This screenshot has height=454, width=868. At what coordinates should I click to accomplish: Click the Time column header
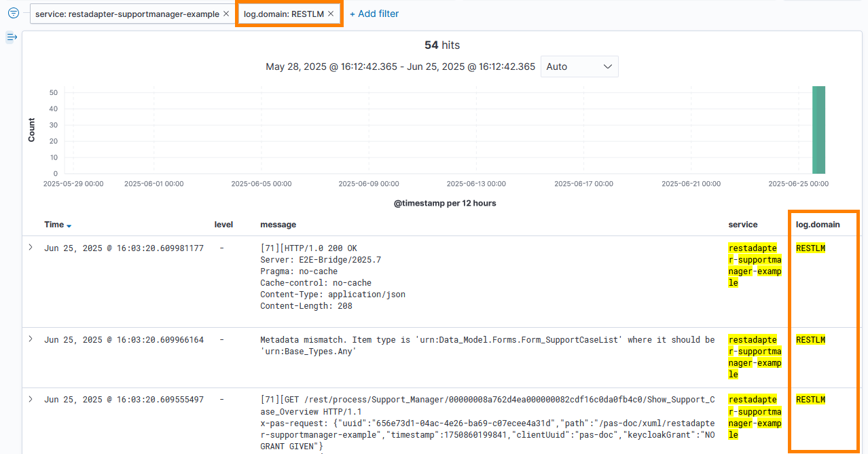point(54,225)
